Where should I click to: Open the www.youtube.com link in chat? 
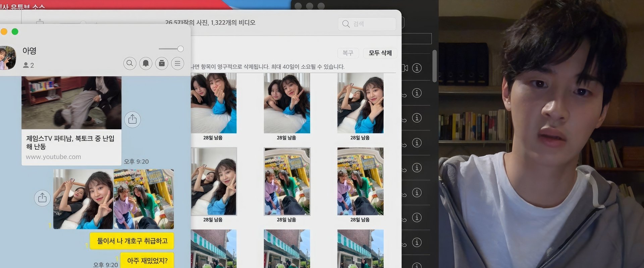[x=53, y=157]
